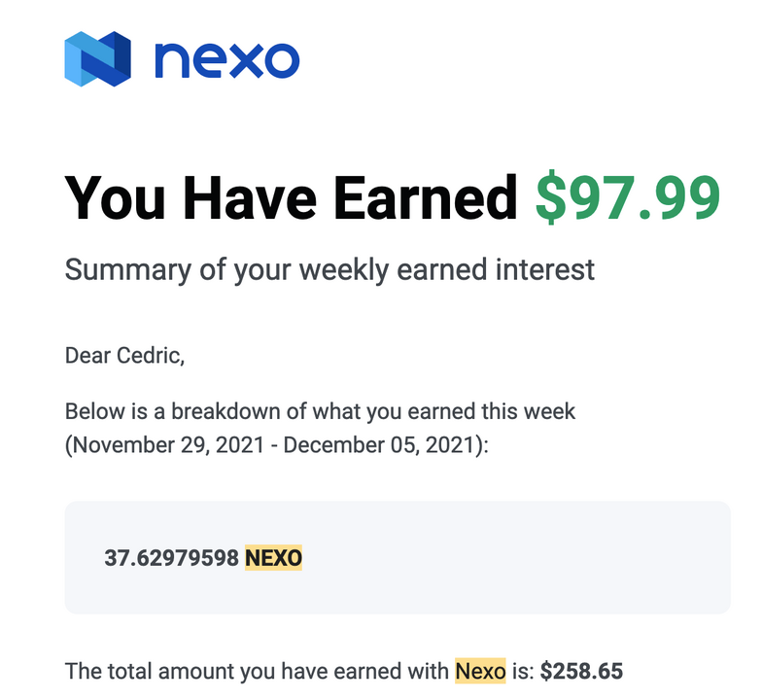Select the $258.65 total earned figure
762x700 pixels.
581,671
